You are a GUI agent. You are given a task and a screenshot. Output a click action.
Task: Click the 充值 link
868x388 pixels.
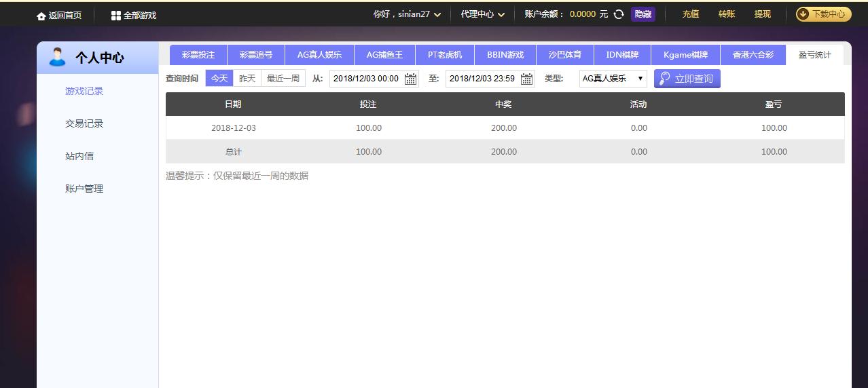coord(690,14)
